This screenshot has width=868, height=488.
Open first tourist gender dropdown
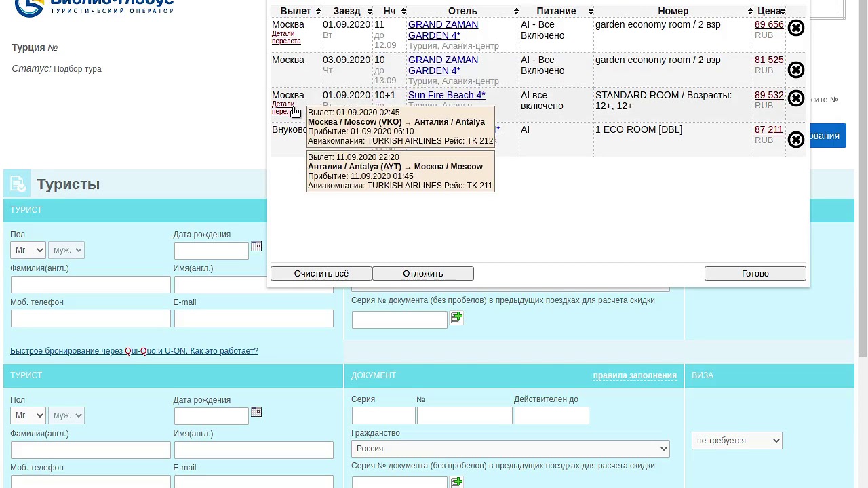tap(66, 250)
